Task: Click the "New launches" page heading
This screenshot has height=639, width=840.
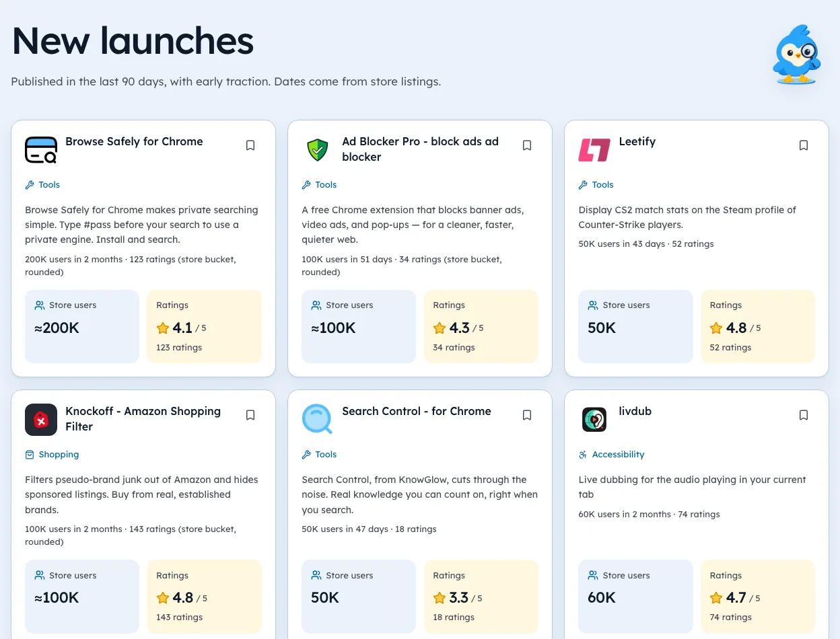Action: 133,40
